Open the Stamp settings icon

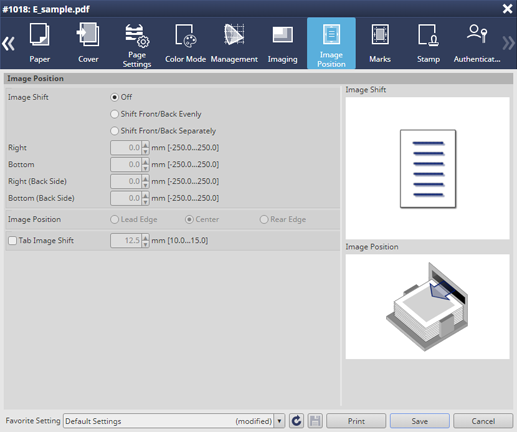428,35
